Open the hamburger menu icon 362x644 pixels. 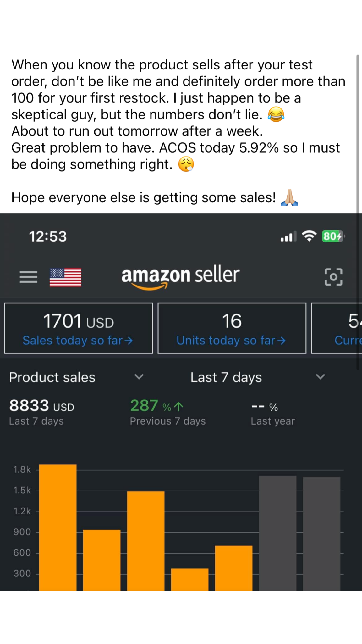[x=28, y=277]
